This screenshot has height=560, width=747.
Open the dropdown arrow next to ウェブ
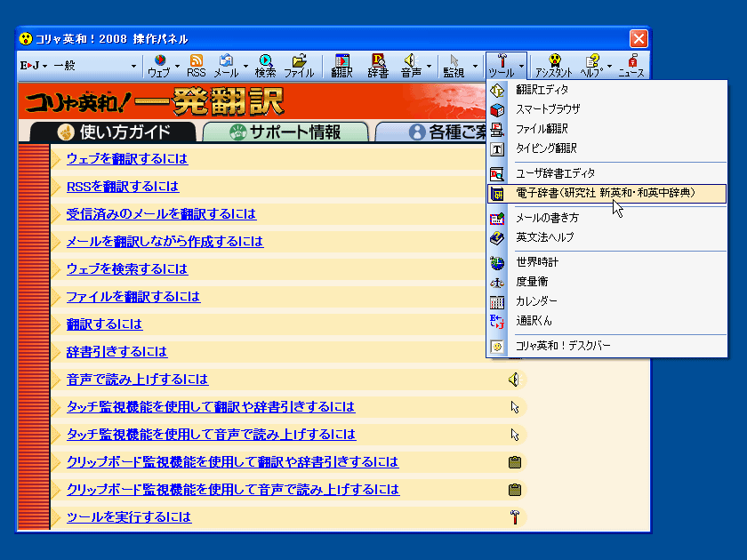177,66
